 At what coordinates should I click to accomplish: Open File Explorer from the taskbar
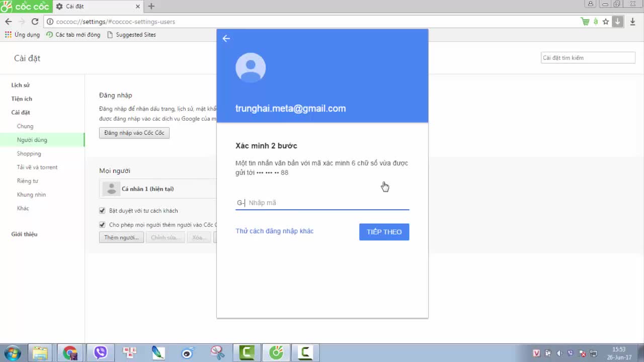(40, 353)
